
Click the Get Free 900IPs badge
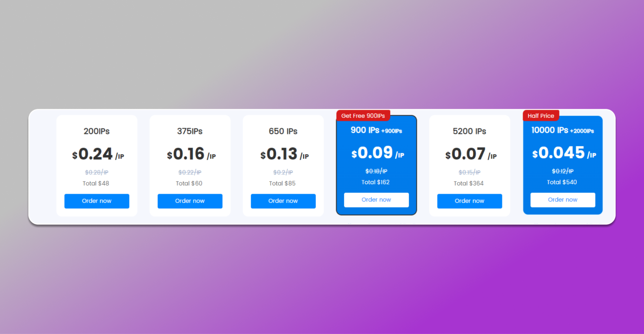[x=363, y=116]
